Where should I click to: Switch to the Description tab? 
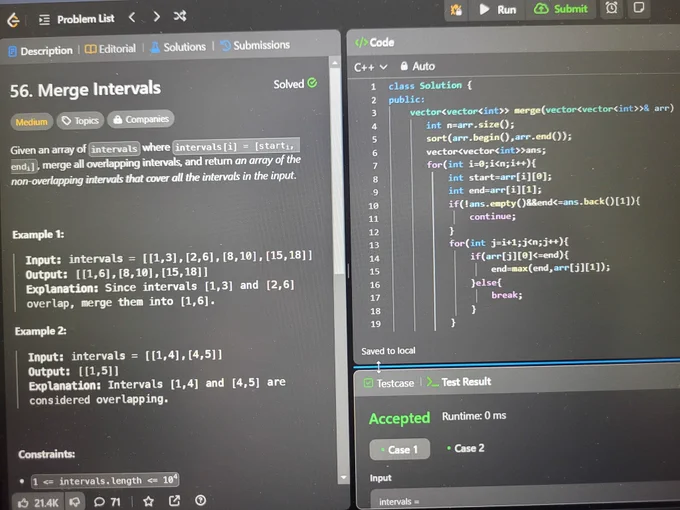click(x=40, y=51)
